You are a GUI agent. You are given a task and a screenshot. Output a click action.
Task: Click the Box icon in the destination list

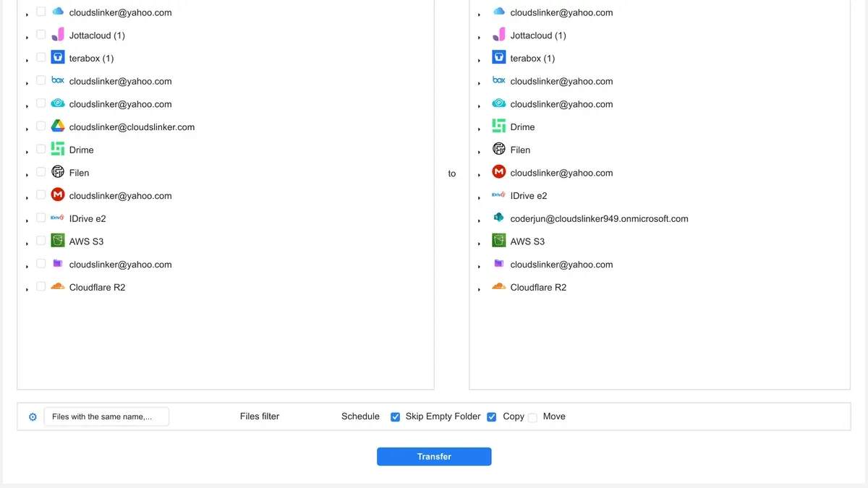tap(499, 80)
